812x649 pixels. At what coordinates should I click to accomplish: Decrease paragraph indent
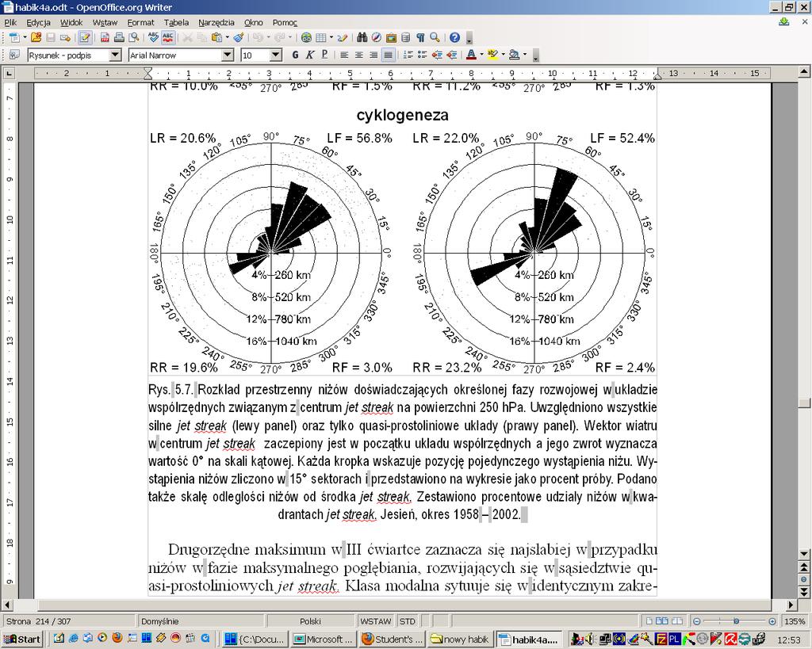437,55
